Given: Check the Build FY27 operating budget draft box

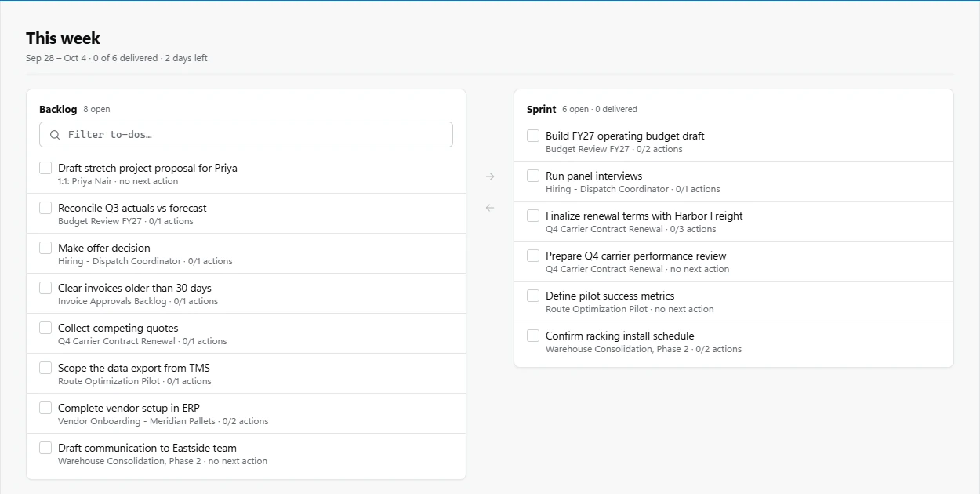Looking at the screenshot, I should click(533, 136).
